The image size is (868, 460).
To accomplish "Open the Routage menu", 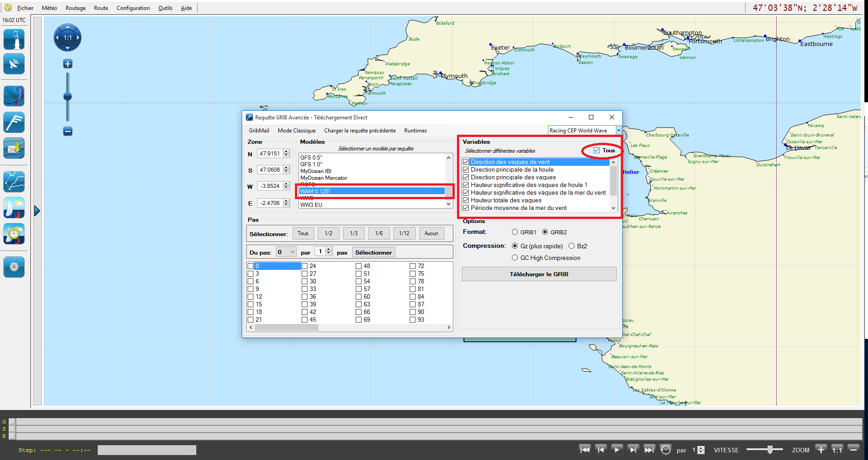I will click(75, 8).
